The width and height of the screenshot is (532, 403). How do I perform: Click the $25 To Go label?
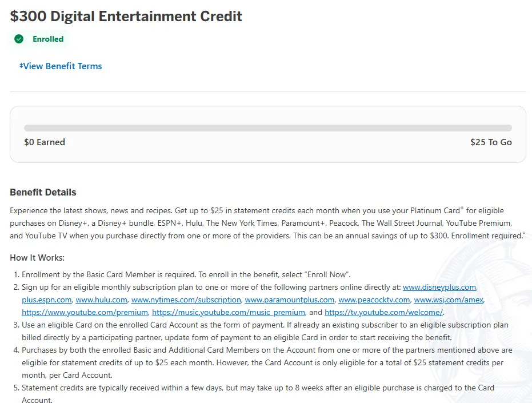click(491, 142)
